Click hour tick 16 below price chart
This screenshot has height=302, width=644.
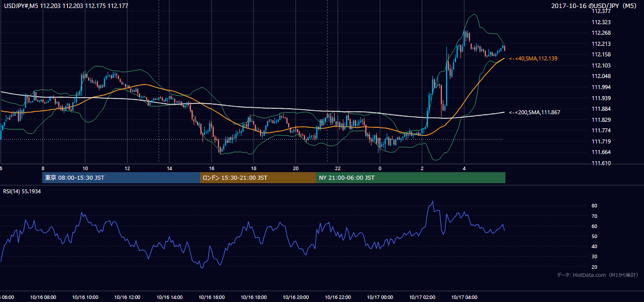(212, 169)
